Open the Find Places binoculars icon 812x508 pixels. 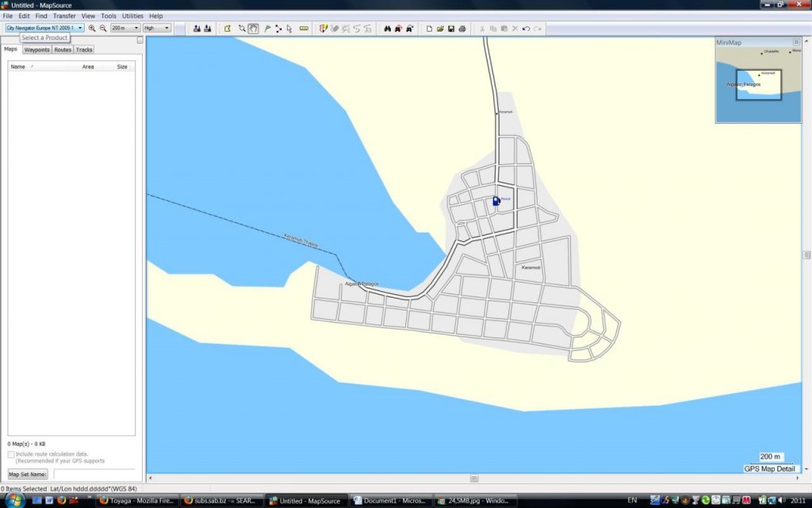coord(388,29)
